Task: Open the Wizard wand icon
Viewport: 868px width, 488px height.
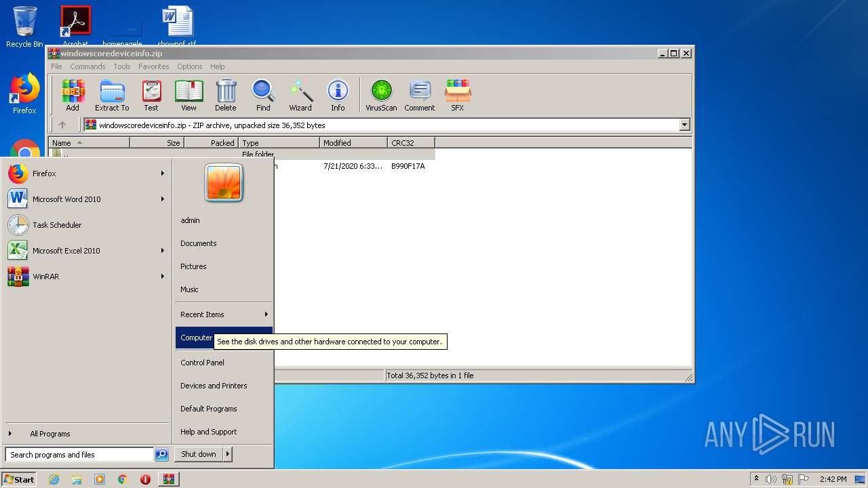Action: (300, 96)
